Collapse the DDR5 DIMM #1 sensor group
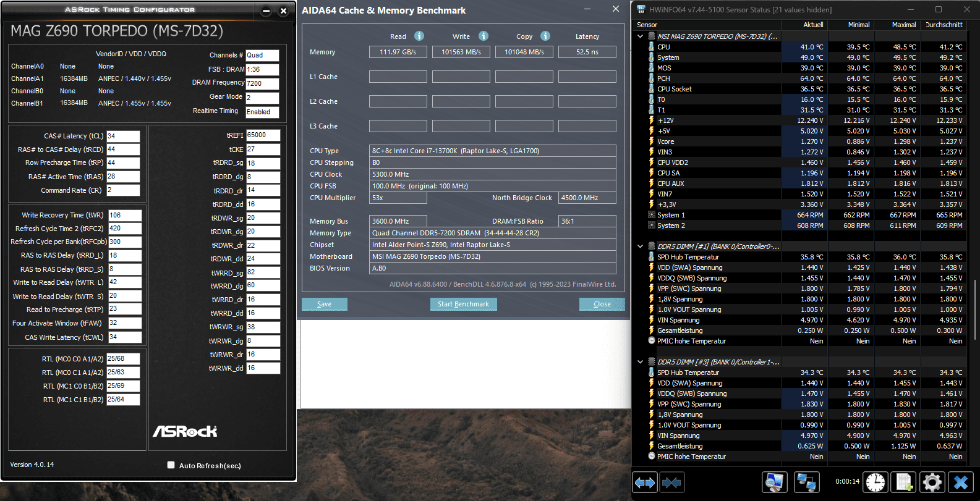This screenshot has height=501, width=980. point(640,246)
